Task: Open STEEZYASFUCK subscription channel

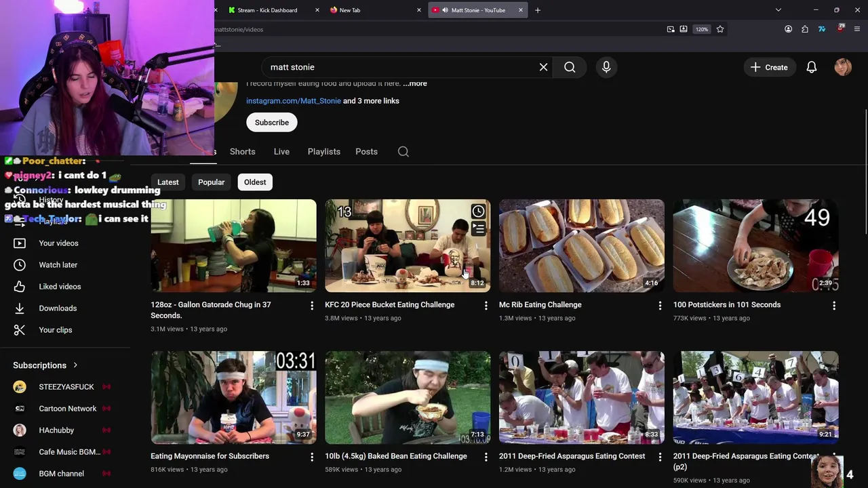Action: (x=65, y=387)
